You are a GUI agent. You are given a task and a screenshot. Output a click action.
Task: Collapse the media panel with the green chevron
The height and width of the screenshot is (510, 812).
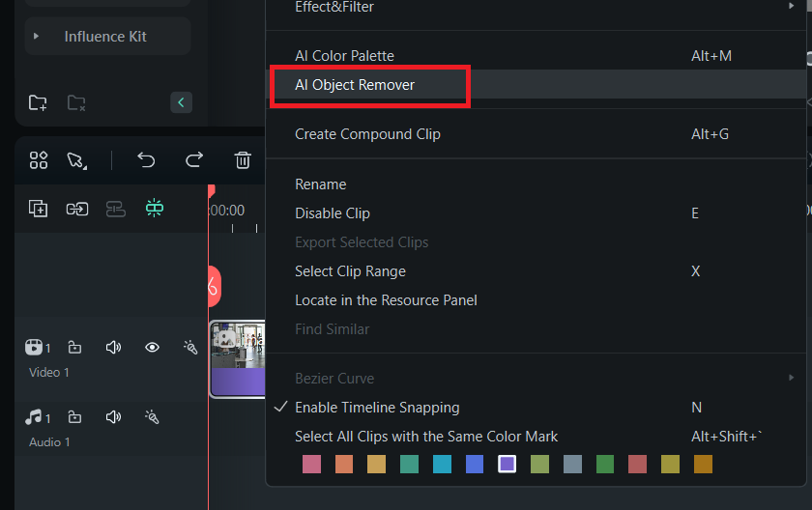point(181,102)
